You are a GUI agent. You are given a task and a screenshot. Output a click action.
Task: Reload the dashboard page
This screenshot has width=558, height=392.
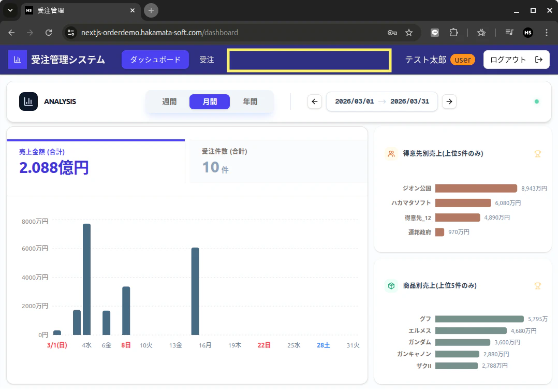[x=49, y=33]
